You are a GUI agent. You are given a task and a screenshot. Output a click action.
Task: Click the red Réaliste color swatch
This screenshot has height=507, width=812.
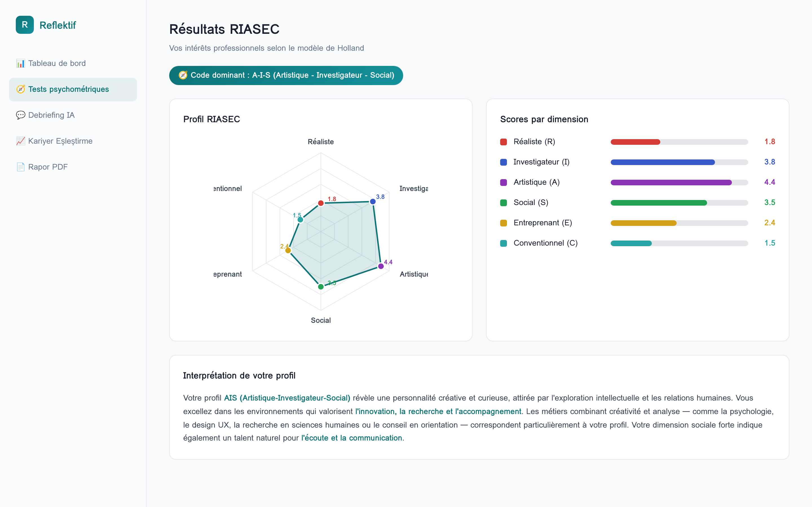[x=503, y=141]
